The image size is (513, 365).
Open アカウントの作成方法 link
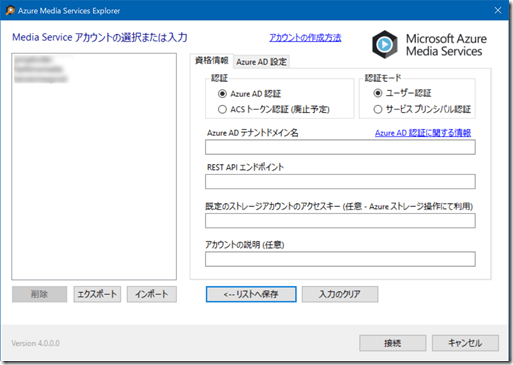click(305, 38)
